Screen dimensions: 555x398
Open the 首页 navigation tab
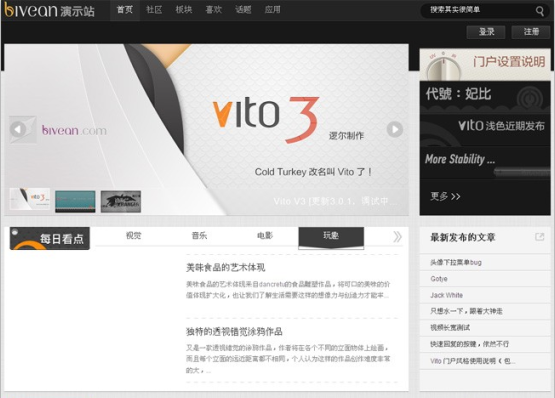[x=125, y=10]
